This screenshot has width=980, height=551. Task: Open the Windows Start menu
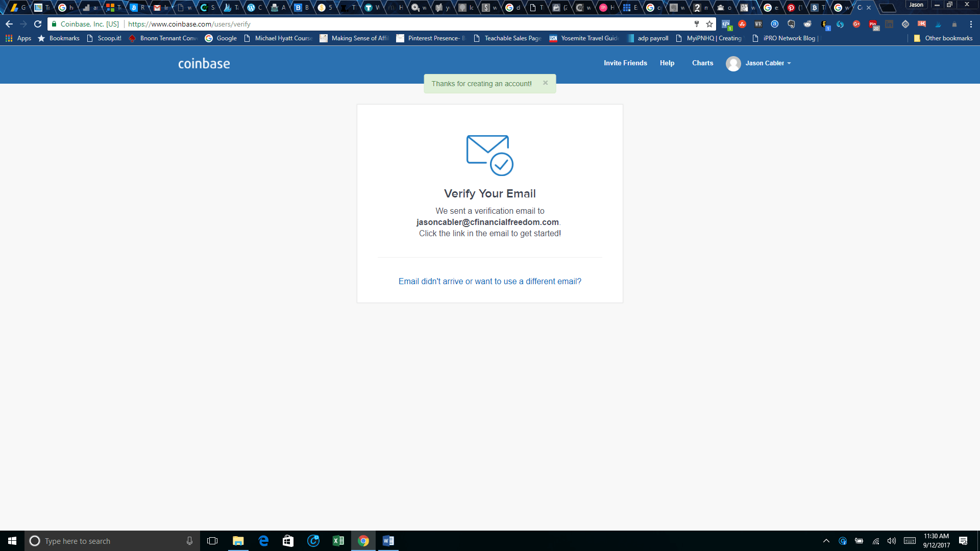coord(12,541)
